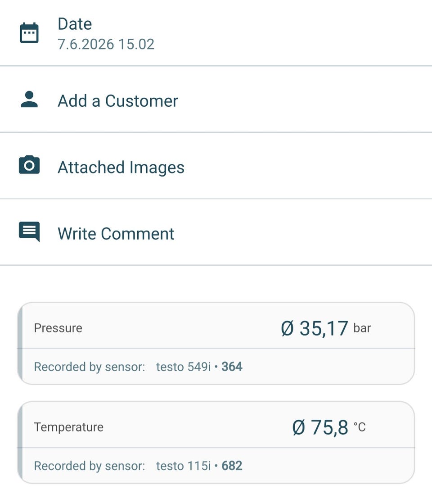
Task: Tap the pressure value Ø 35,17
Action: tap(315, 328)
